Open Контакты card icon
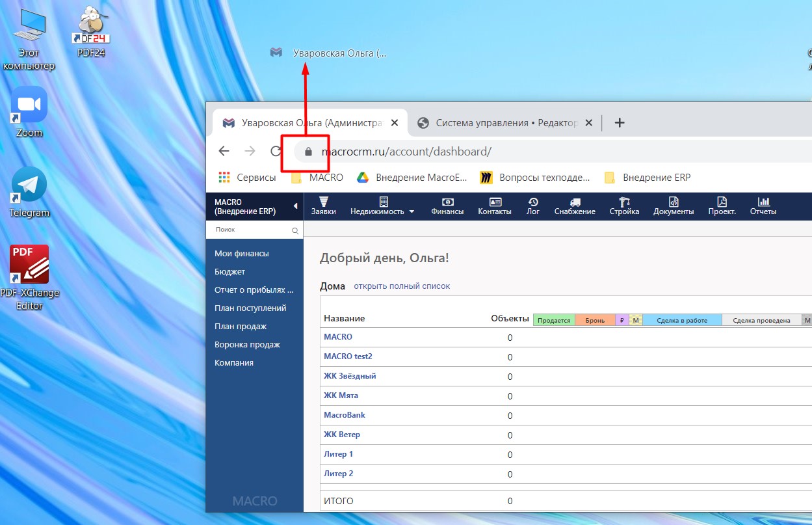812x525 pixels. pyautogui.click(x=495, y=202)
